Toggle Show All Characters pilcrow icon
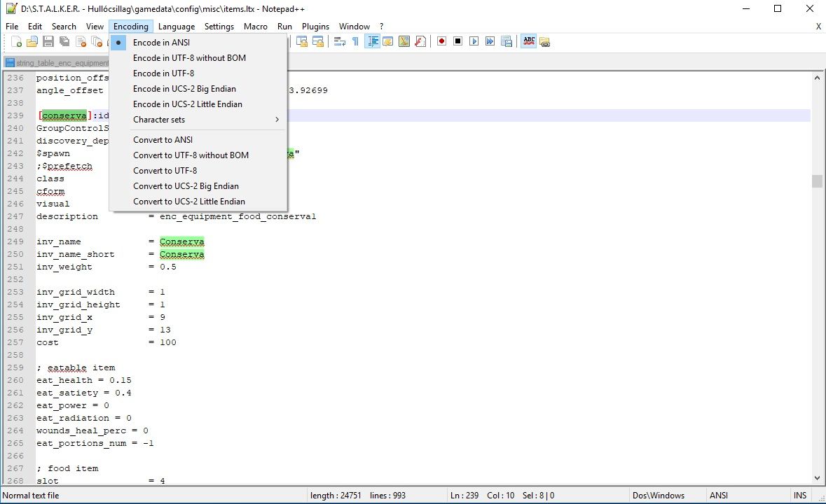This screenshot has width=826, height=504. (x=356, y=41)
